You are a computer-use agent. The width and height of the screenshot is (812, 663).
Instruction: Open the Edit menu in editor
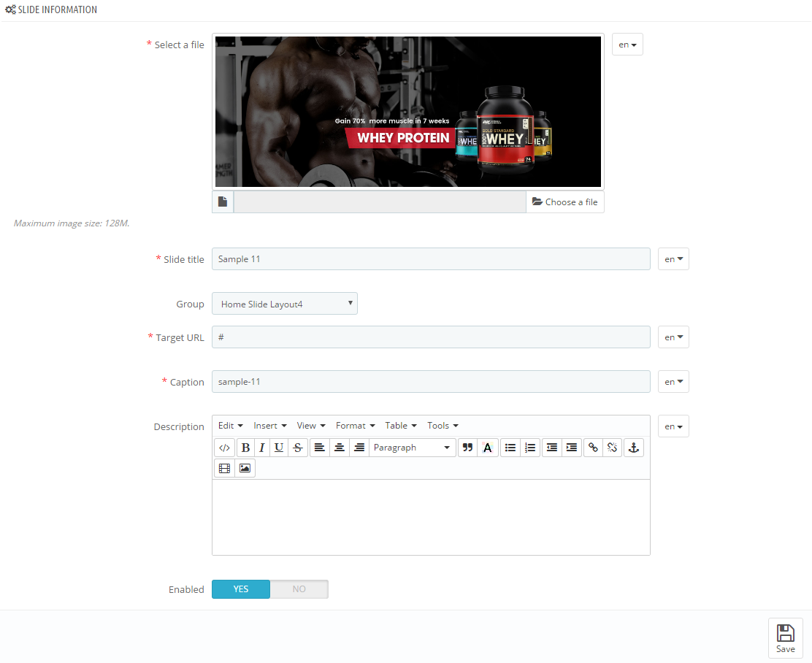click(231, 426)
